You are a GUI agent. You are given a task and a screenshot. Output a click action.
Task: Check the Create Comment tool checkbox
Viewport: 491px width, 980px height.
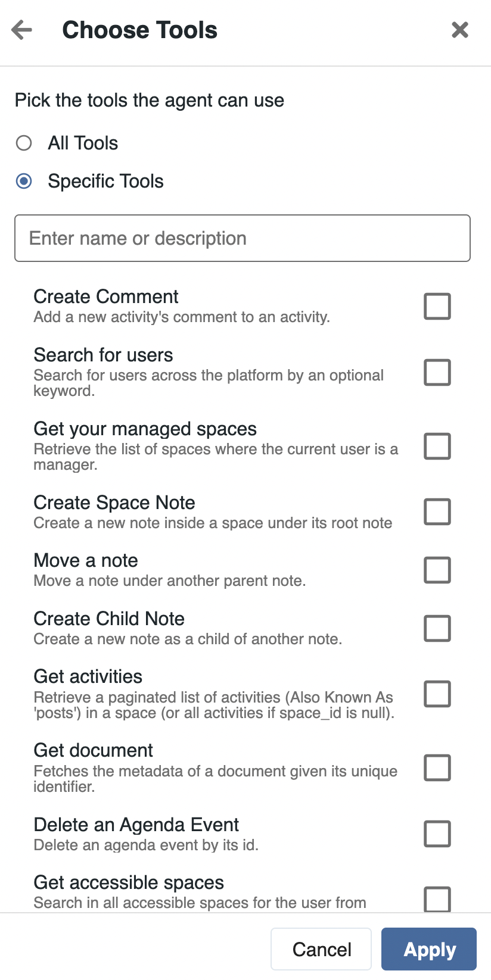pos(437,307)
